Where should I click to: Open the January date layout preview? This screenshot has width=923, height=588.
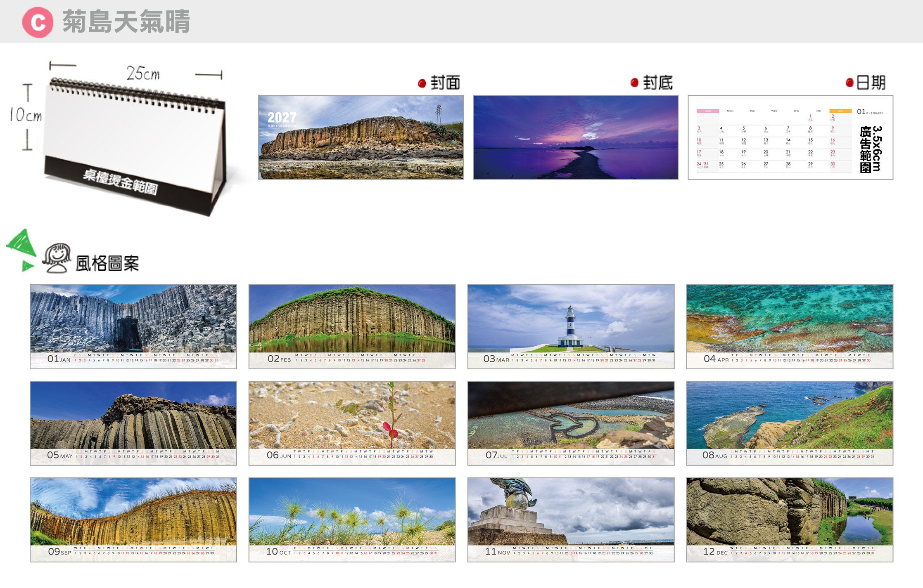790,137
